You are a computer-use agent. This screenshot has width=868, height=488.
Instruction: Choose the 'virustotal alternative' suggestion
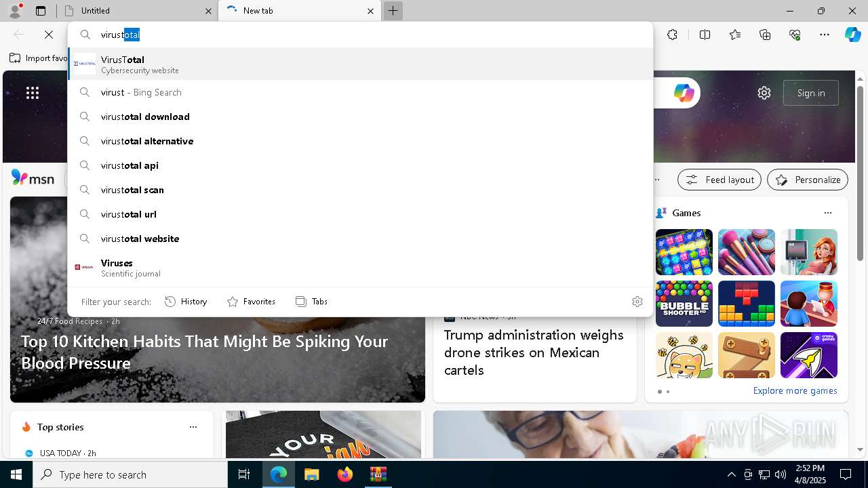click(x=360, y=141)
